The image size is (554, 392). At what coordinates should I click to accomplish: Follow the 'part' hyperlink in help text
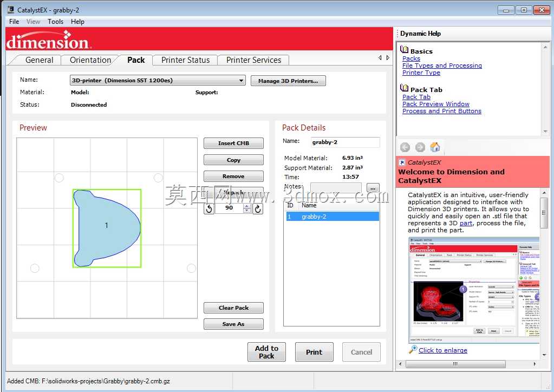[x=466, y=223]
